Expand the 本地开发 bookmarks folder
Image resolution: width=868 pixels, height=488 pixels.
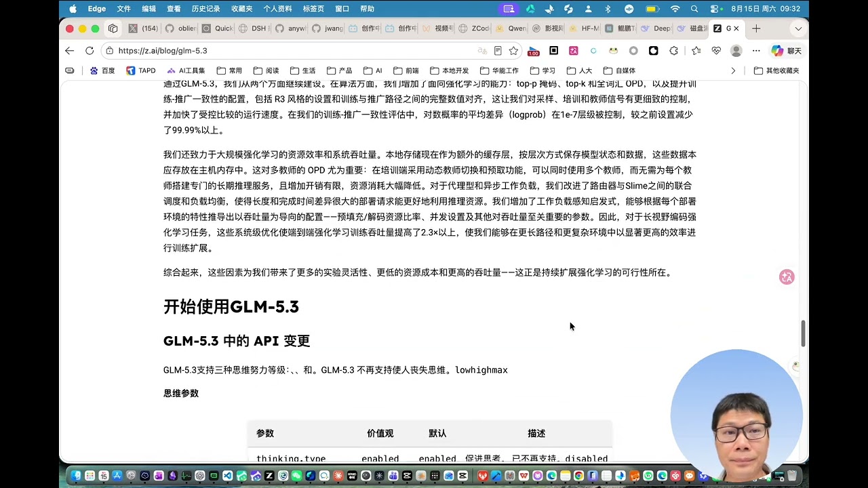pyautogui.click(x=449, y=70)
